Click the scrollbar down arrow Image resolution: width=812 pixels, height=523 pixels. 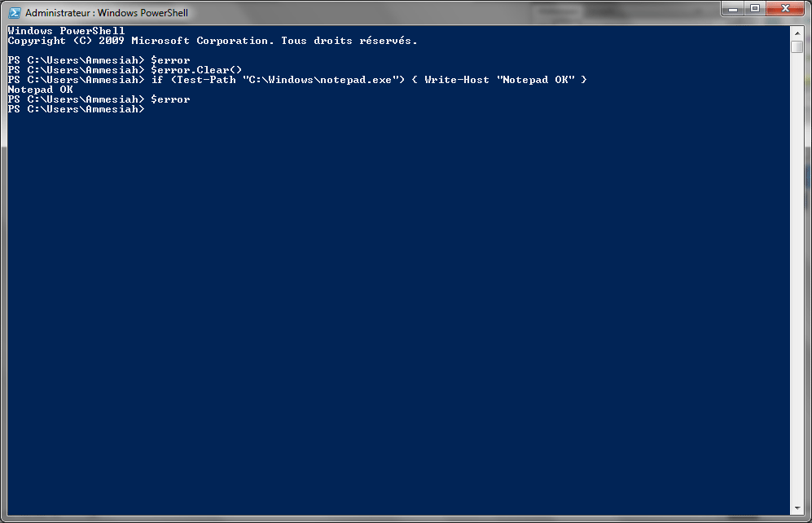797,508
